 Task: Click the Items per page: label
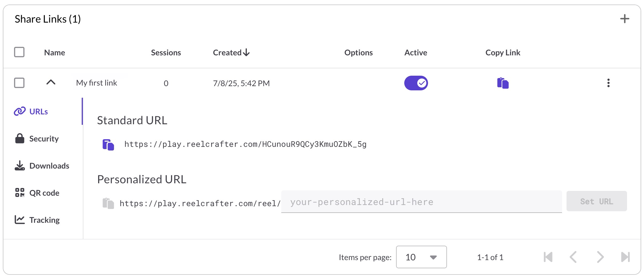tap(365, 257)
